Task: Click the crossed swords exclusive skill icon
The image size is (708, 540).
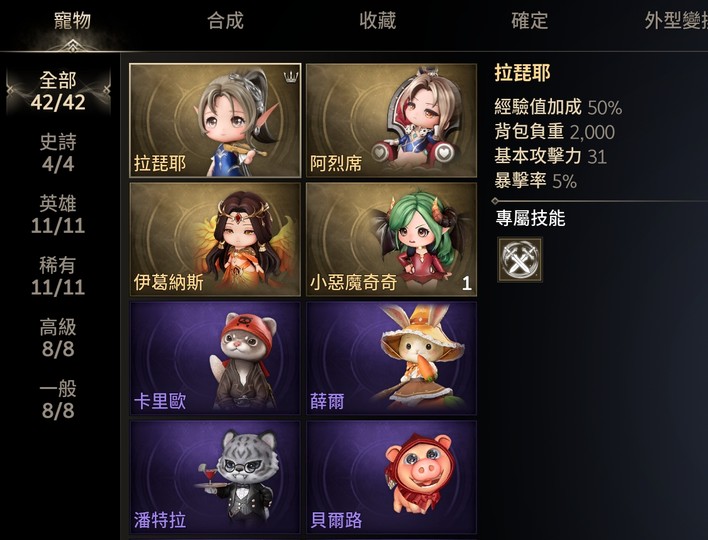Action: pos(520,260)
